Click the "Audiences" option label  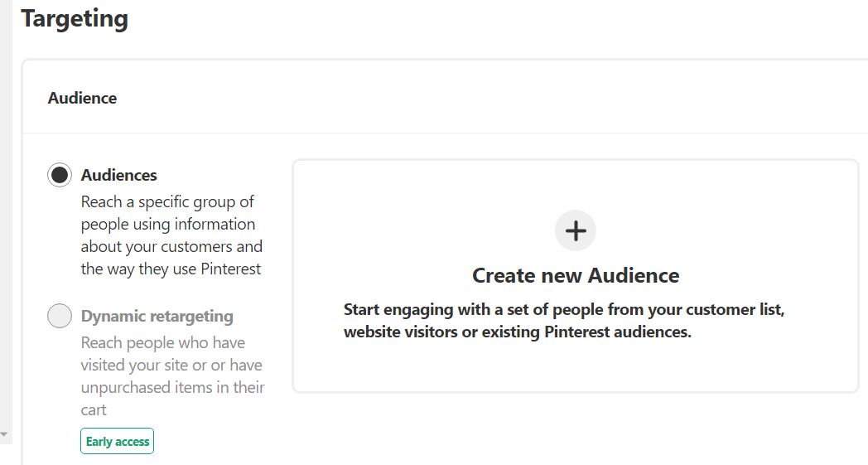tap(119, 176)
